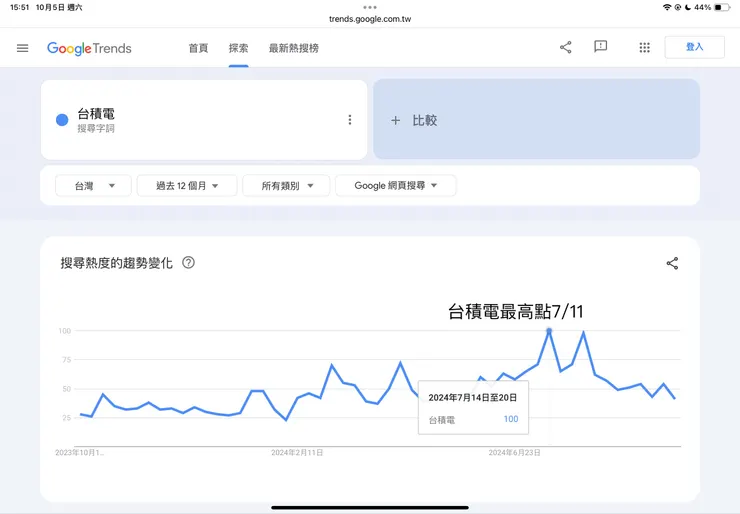Click the 2023年10月1… axis label
740x514 pixels.
80,453
